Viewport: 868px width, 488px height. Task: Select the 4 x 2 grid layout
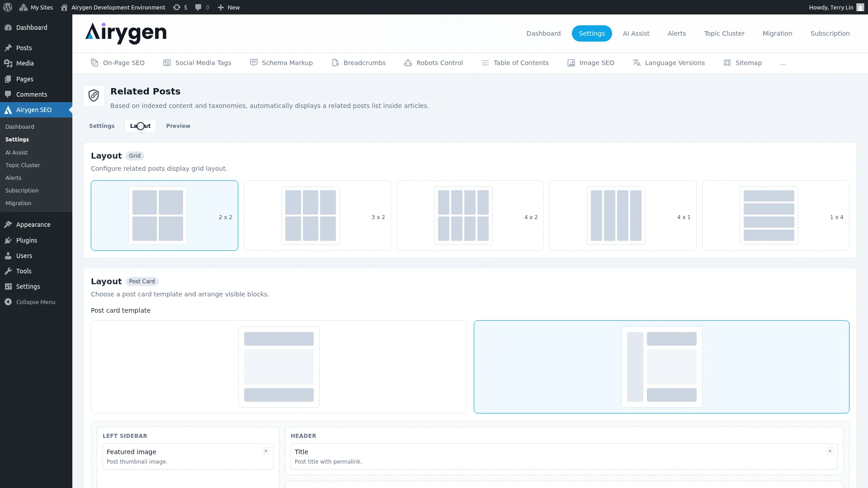[x=470, y=216]
